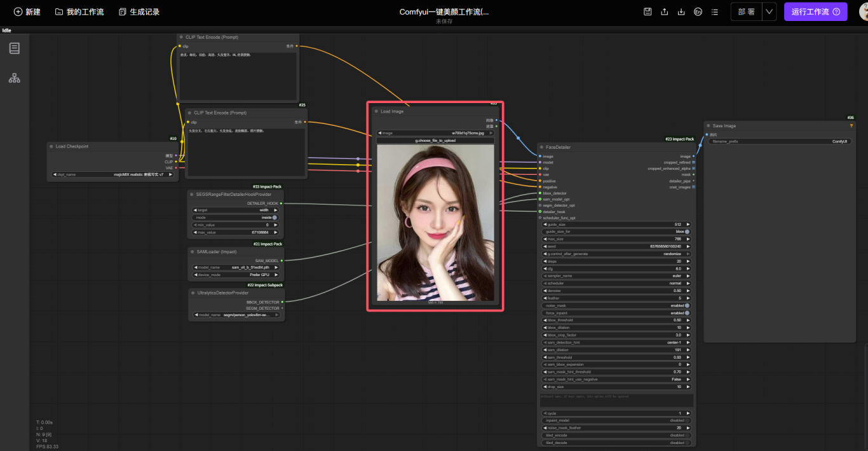The width and height of the screenshot is (868, 451).
Task: Collapse the FaceDetailer node via its dot
Action: (x=541, y=147)
